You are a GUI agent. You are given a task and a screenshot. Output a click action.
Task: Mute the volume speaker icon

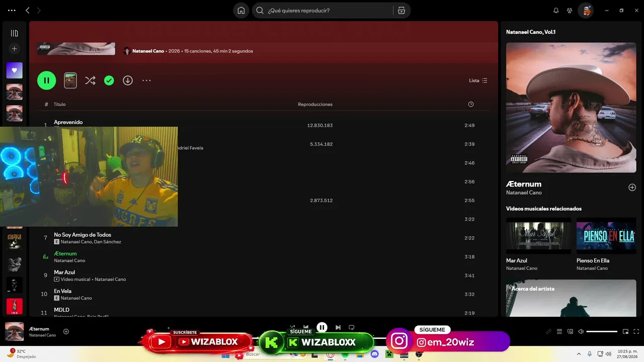coord(581,332)
